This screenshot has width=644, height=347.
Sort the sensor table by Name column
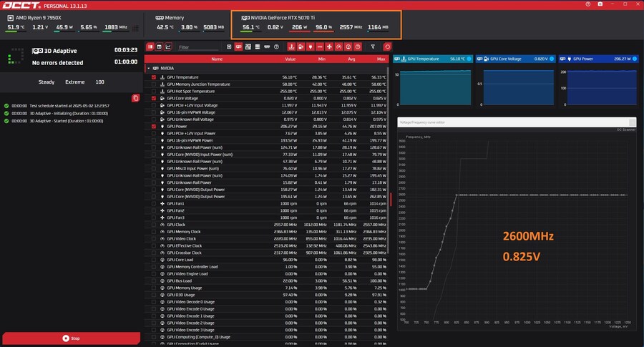(216, 59)
